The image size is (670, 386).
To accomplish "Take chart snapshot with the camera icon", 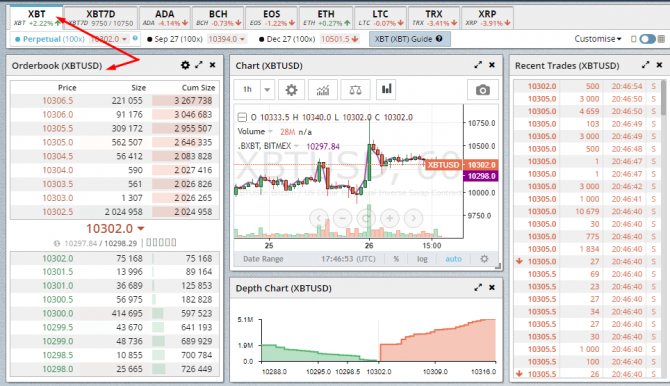I will (483, 90).
